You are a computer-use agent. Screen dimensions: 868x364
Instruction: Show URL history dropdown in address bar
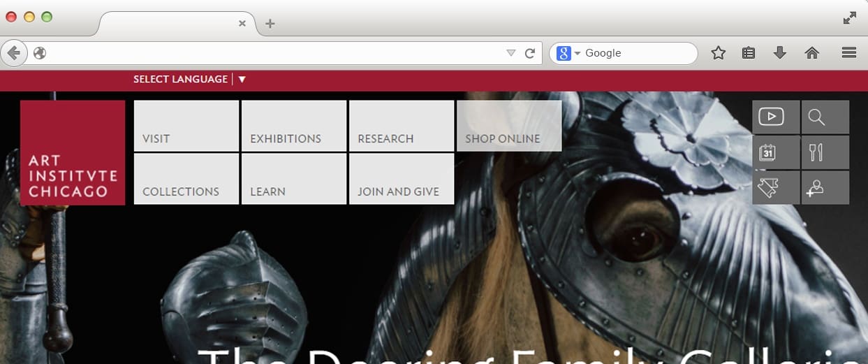[x=510, y=53]
